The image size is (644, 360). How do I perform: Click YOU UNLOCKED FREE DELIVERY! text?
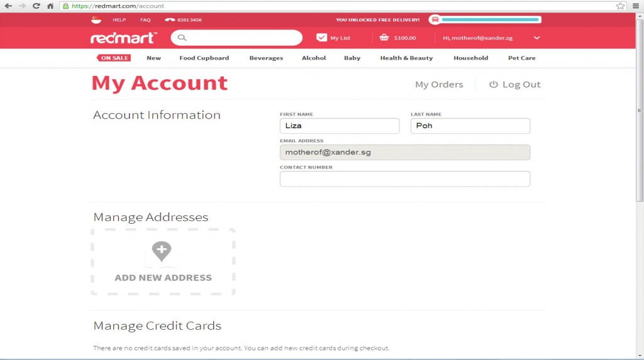coord(378,19)
